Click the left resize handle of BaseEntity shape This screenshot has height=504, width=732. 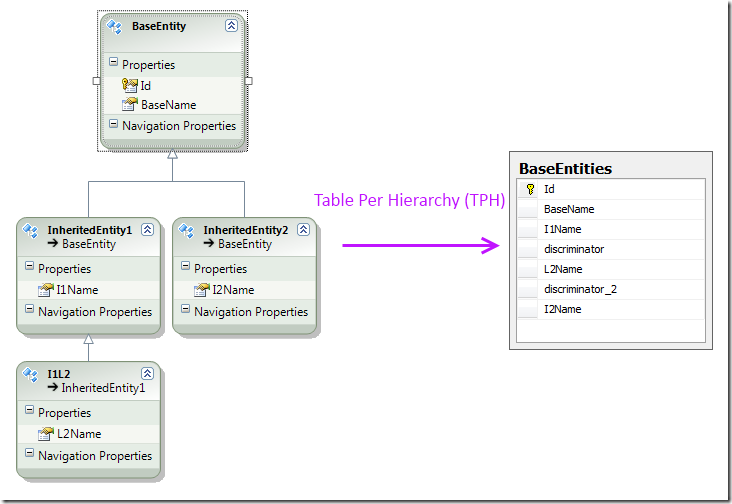pyautogui.click(x=97, y=81)
